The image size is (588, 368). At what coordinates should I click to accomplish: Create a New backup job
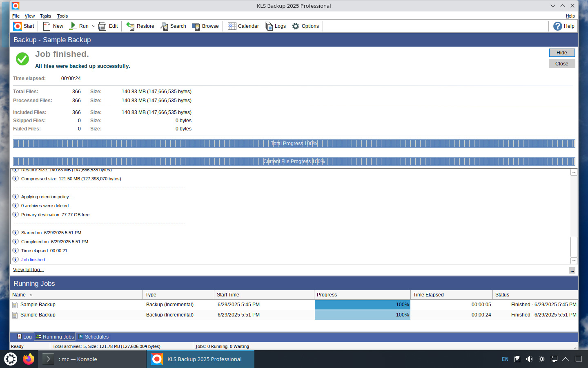(x=53, y=26)
